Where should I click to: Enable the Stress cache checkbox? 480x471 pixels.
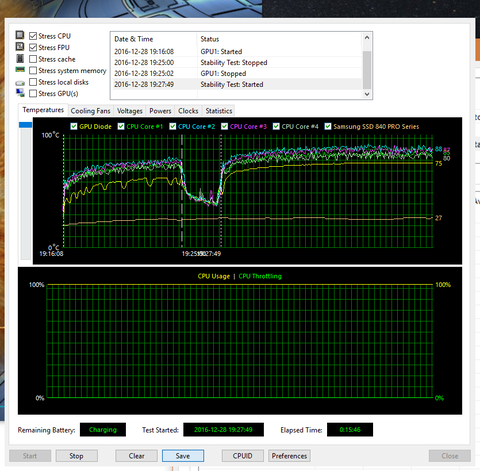(x=33, y=59)
